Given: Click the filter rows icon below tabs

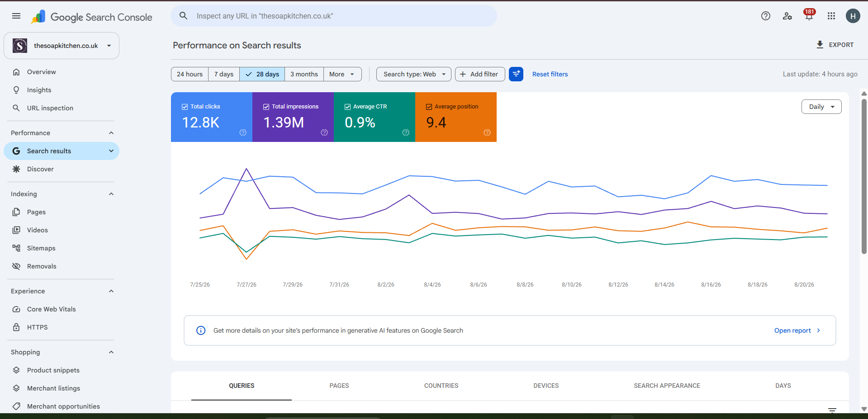Looking at the screenshot, I should tap(832, 410).
